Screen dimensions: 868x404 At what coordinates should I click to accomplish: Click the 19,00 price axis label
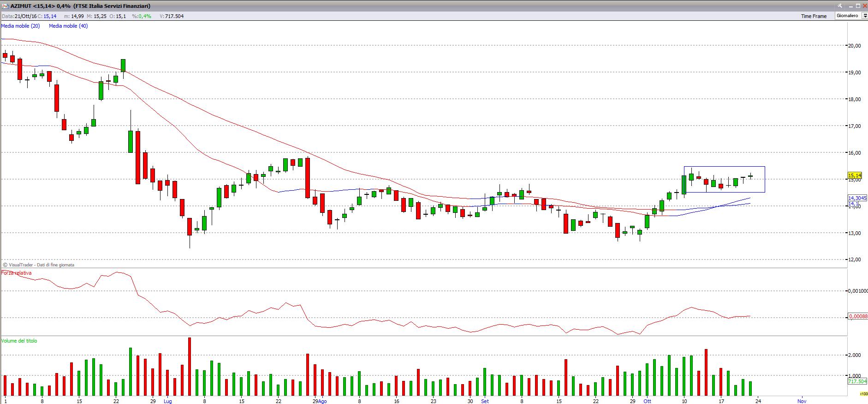(855, 72)
